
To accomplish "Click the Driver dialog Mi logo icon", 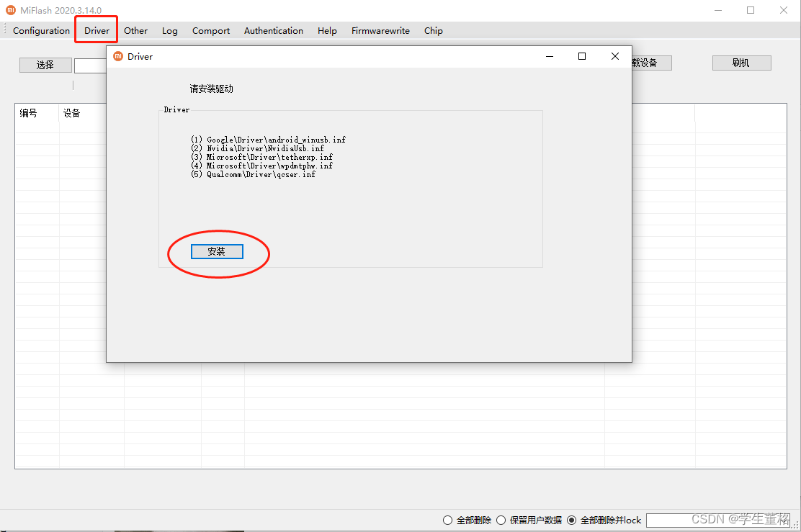I will click(x=118, y=56).
